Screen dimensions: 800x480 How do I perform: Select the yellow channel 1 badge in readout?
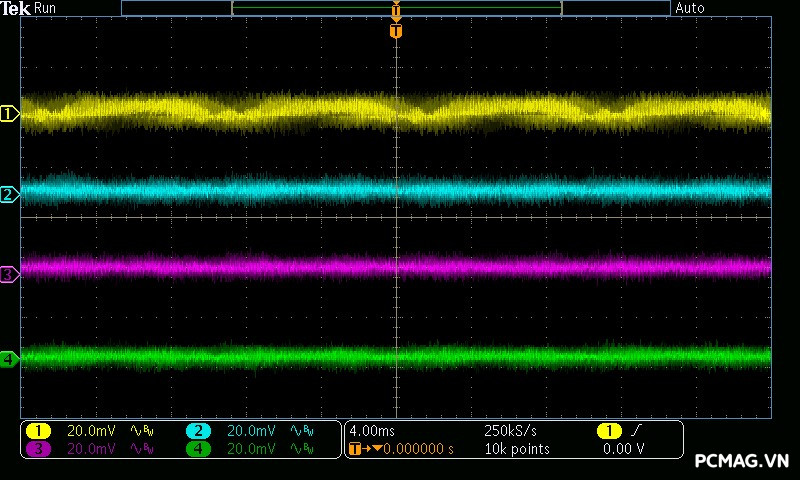38,431
